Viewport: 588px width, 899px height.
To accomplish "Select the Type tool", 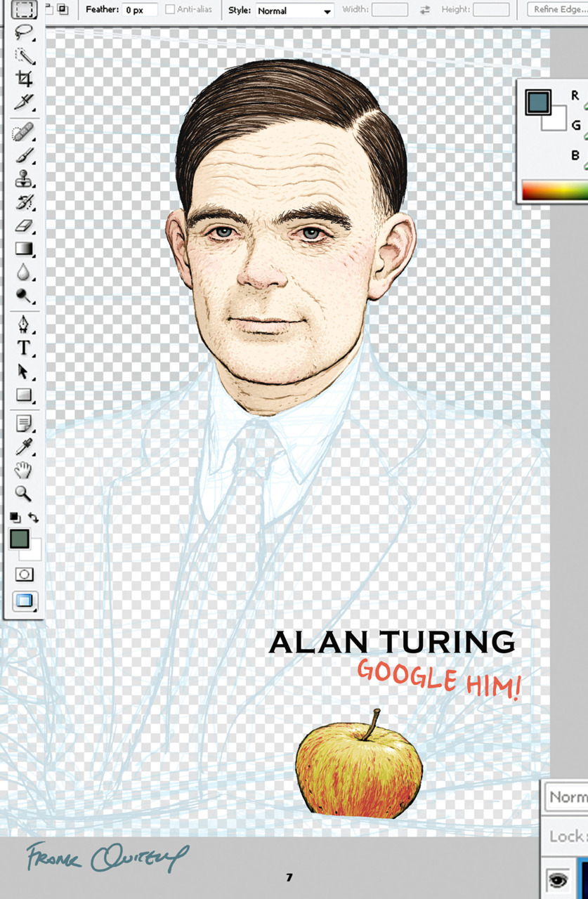I will coord(25,348).
